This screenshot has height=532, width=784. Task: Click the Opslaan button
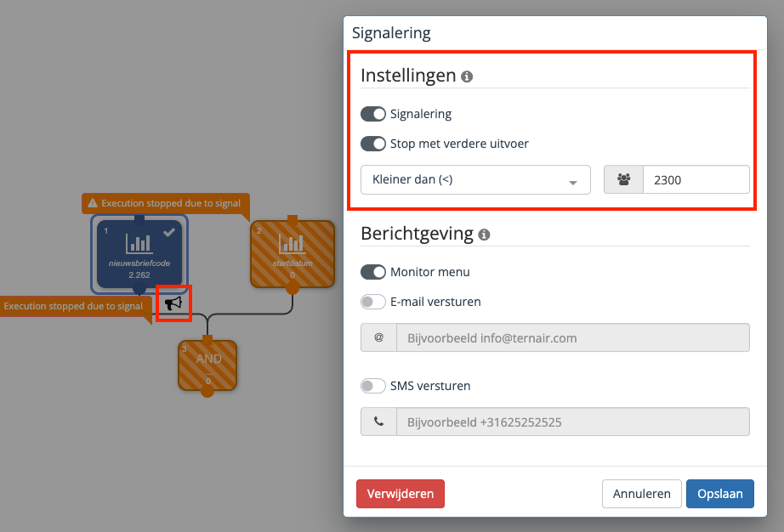click(719, 494)
